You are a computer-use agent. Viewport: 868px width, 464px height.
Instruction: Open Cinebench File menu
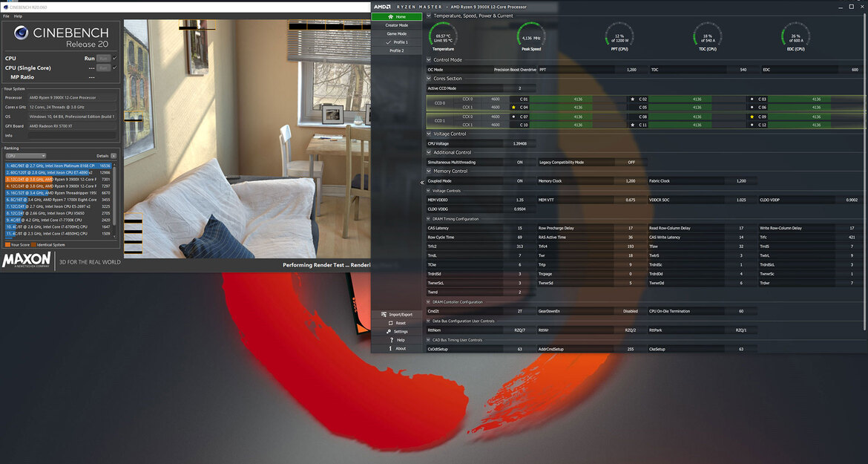coord(6,16)
